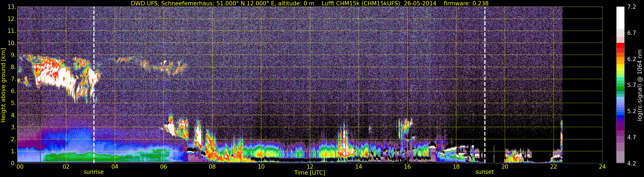Viewport: 644px width, 177px height.
Task: Click the '5.' height axis tick label
Action: (13, 103)
